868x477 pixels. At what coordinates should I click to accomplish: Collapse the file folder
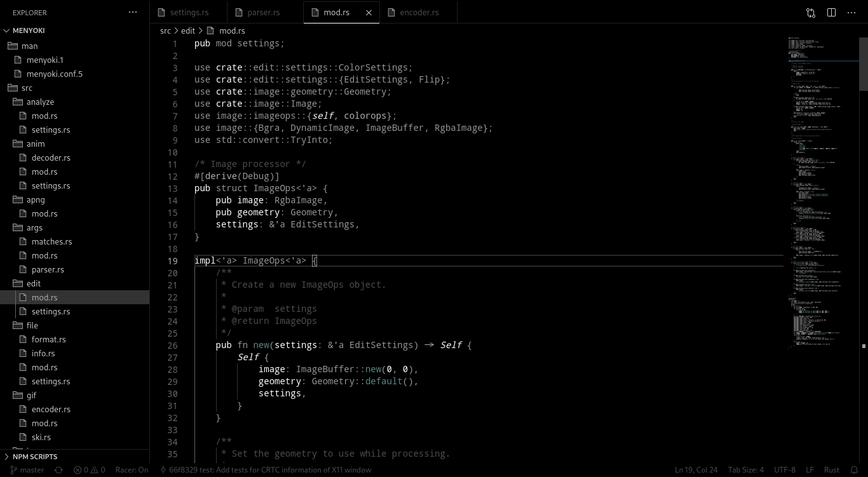(74, 325)
